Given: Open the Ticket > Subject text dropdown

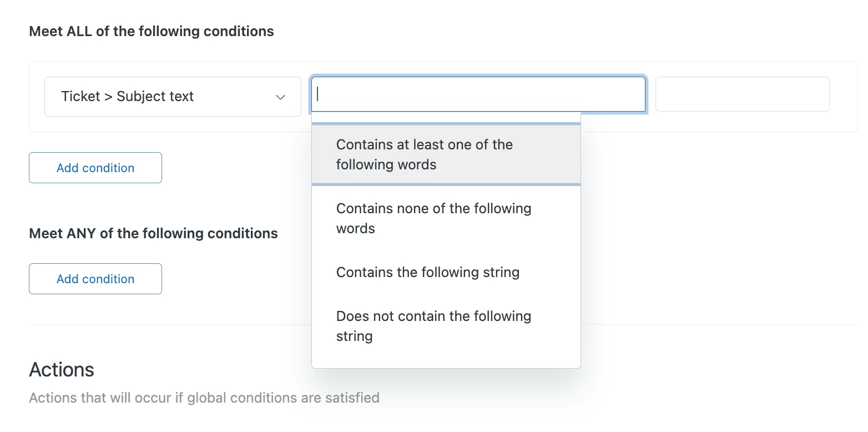Looking at the screenshot, I should (x=172, y=97).
